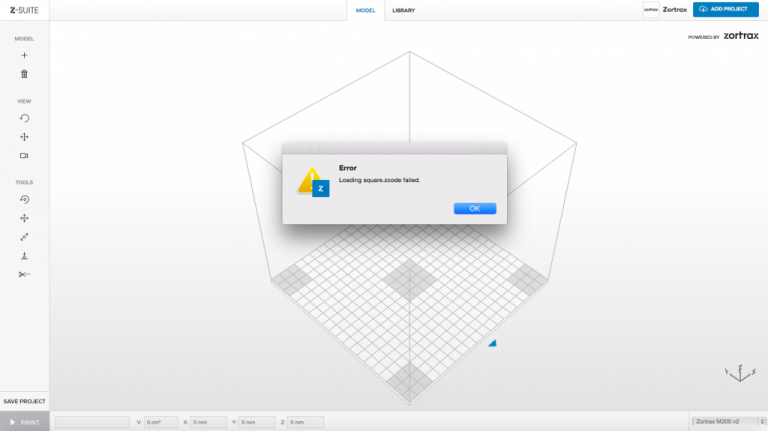Switch to the MODEL tab
The width and height of the screenshot is (768, 431).
[x=365, y=10]
